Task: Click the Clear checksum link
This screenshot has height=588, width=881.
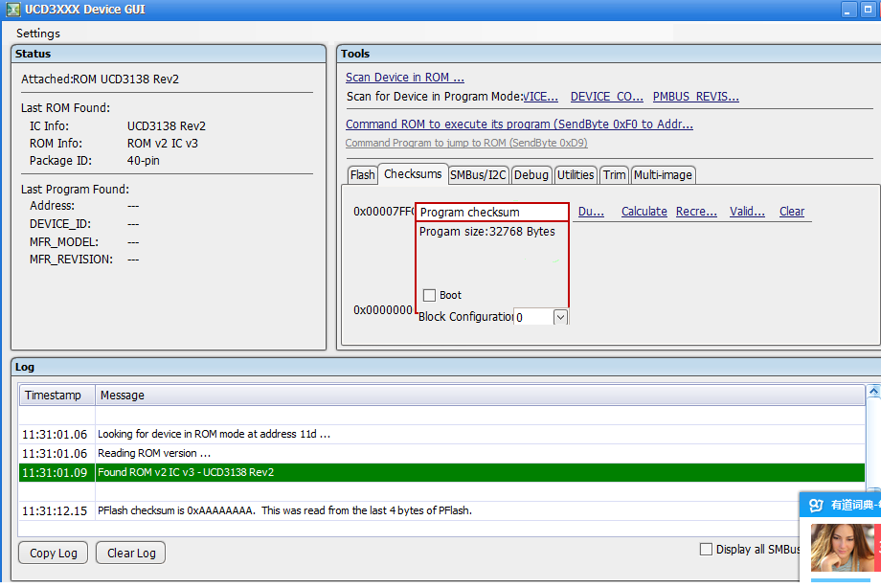Action: [792, 212]
